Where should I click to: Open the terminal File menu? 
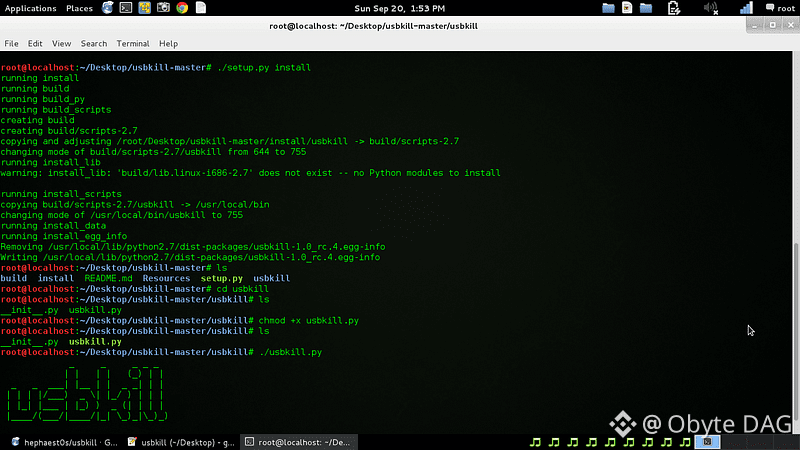11,43
